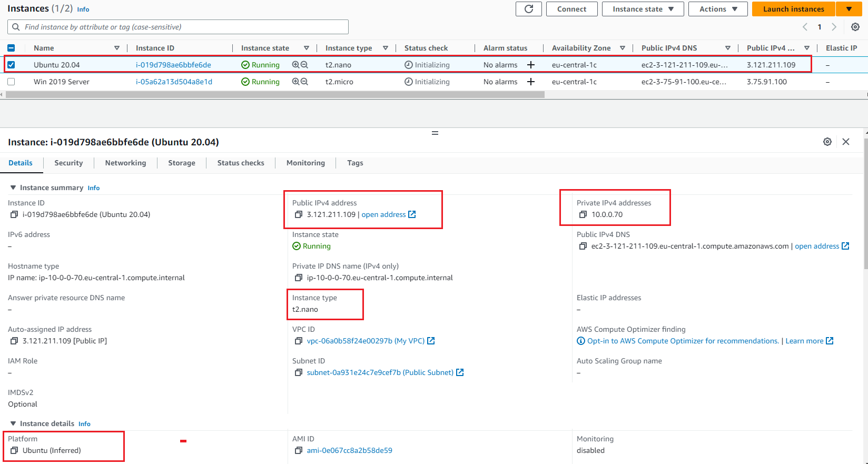This screenshot has height=464, width=868.
Task: Close the instance details panel
Action: (846, 142)
